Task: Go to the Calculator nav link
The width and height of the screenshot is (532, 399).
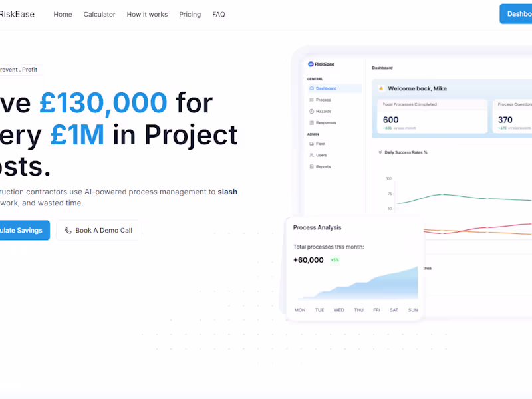Action: (99, 14)
